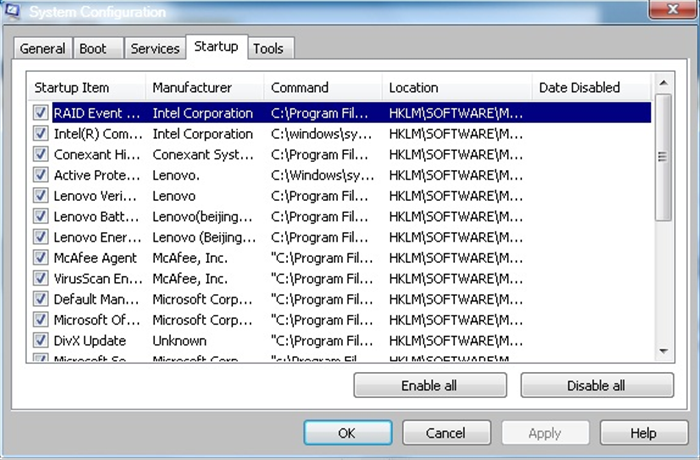
Task: Open Help for System Configuration
Action: tap(644, 433)
